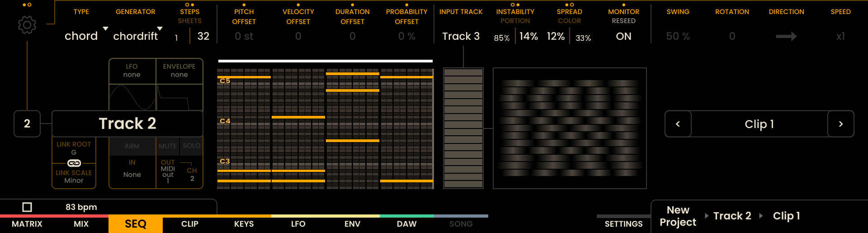Click New Project in the breadcrumb
This screenshot has width=868, height=233.
[x=678, y=216]
